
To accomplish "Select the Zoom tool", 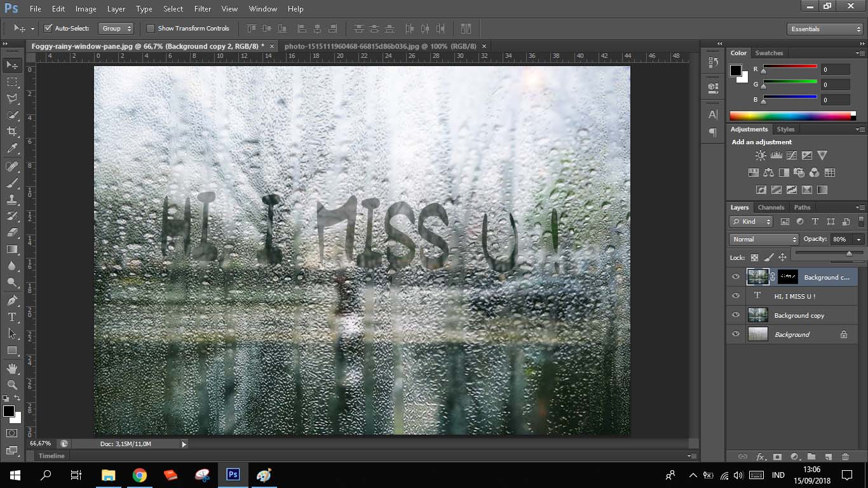I will [12, 385].
